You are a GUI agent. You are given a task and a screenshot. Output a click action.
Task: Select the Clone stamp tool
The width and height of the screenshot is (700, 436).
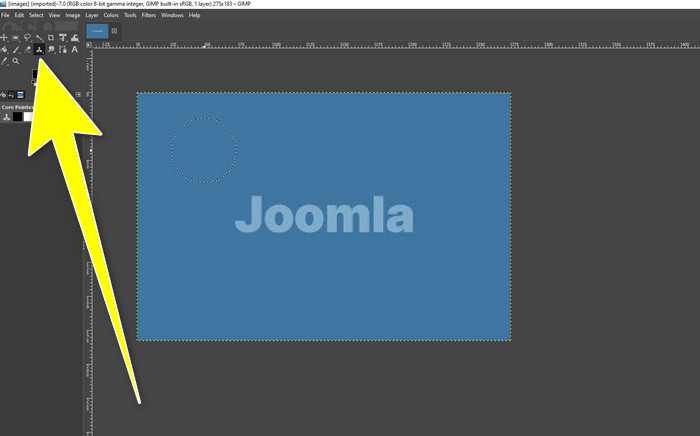[x=39, y=50]
